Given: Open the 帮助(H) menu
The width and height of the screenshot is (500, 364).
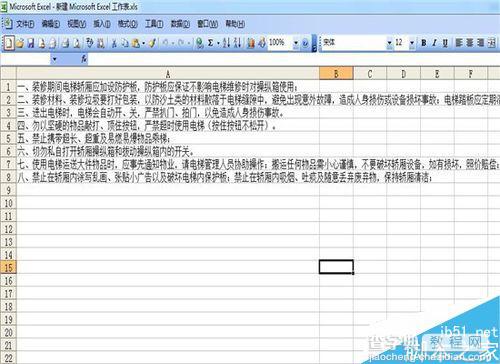Looking at the screenshot, I should (x=235, y=24).
